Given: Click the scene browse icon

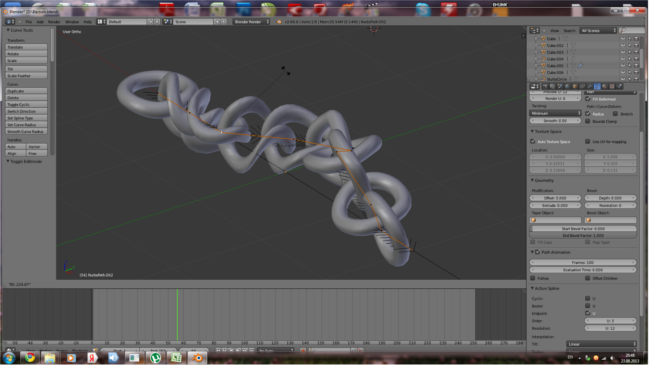Looking at the screenshot, I should 168,22.
